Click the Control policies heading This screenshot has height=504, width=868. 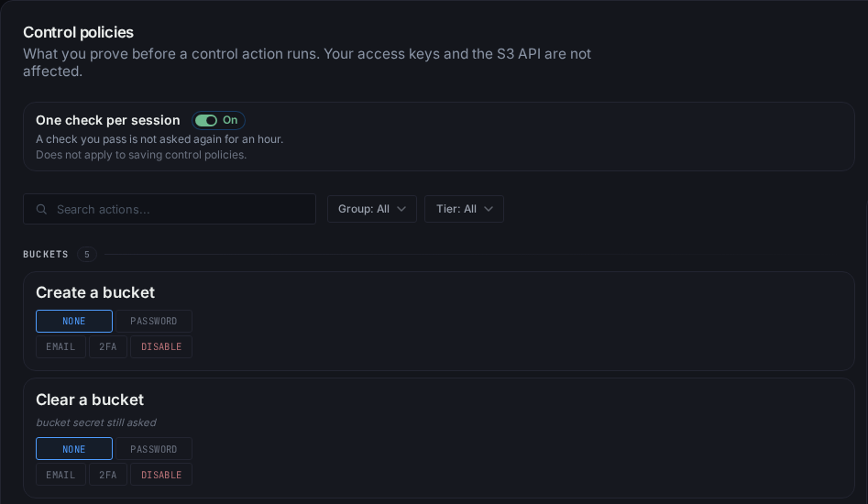(x=78, y=33)
